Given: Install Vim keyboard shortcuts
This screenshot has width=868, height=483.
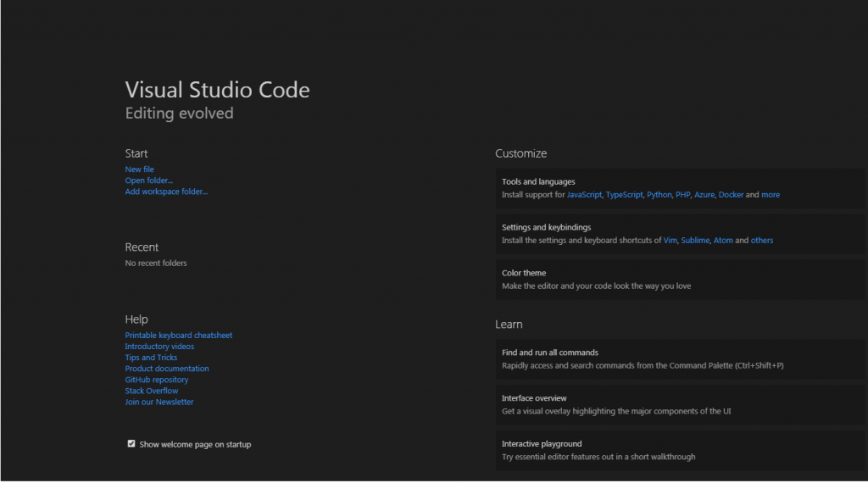Looking at the screenshot, I should (x=670, y=241).
